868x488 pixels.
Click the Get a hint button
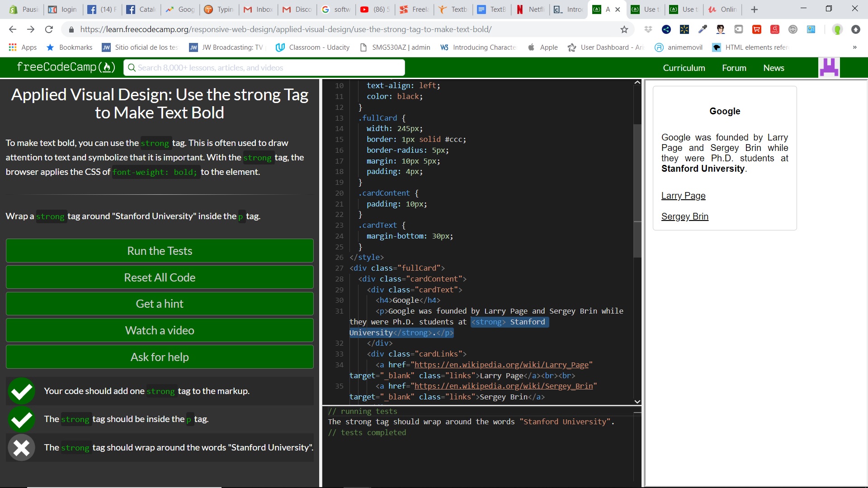[160, 304]
